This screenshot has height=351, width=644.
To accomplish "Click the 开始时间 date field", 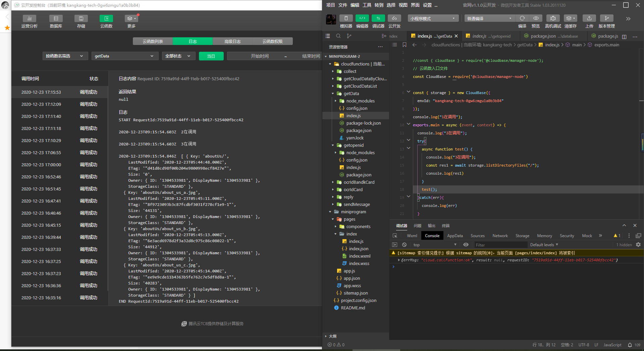I will [260, 56].
